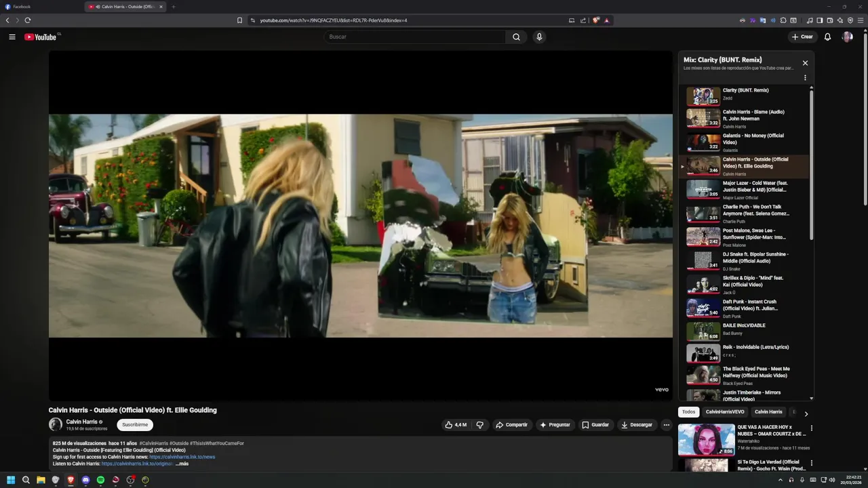Switch to the Facebook browser tab

[41, 7]
